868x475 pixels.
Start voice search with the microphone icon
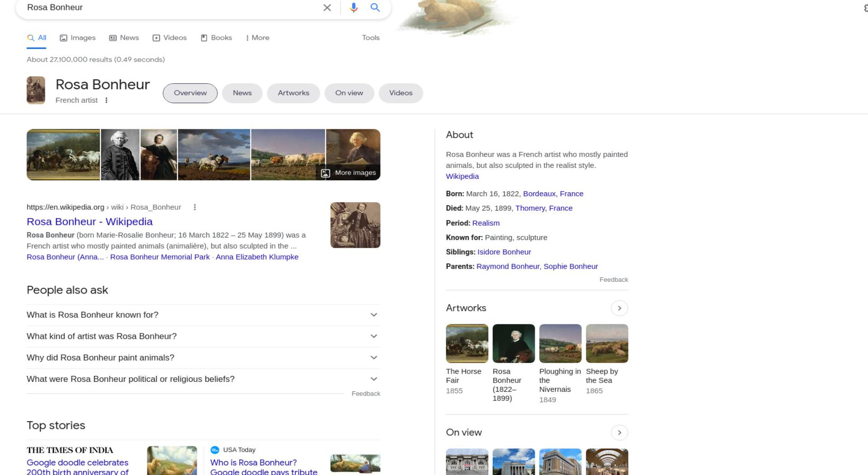click(x=354, y=8)
